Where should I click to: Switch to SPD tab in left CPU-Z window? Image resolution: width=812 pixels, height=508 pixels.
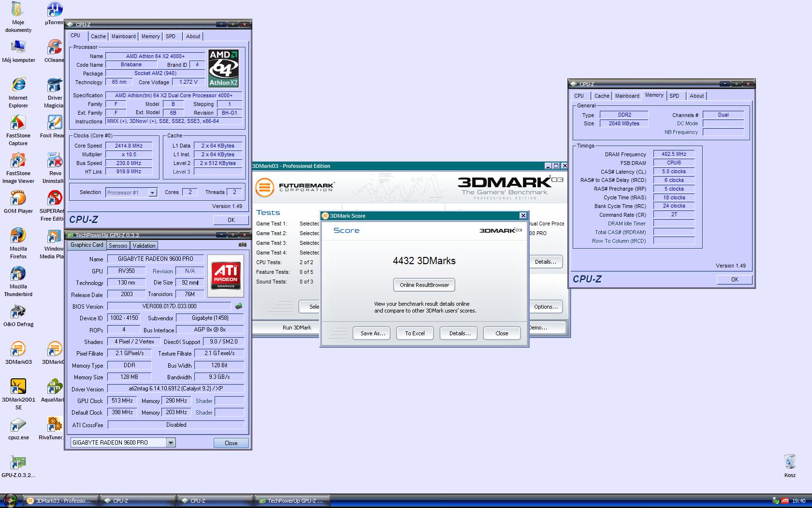click(x=171, y=36)
